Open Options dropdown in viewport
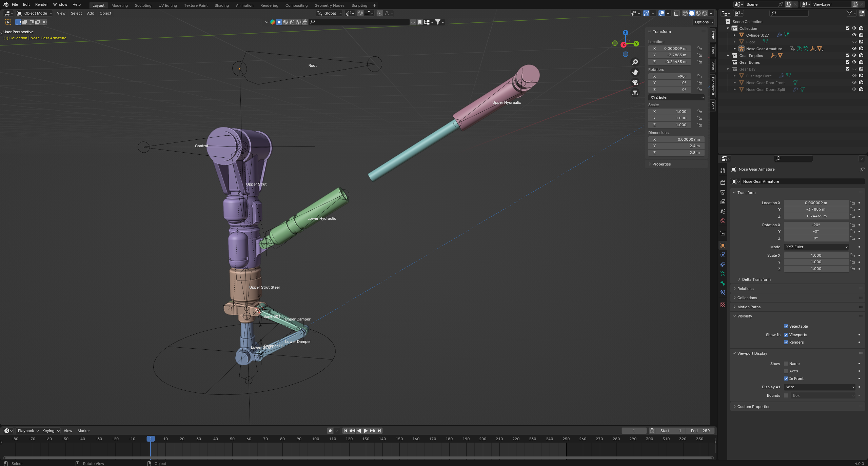Screen dimensions: 868x466 pos(704,22)
